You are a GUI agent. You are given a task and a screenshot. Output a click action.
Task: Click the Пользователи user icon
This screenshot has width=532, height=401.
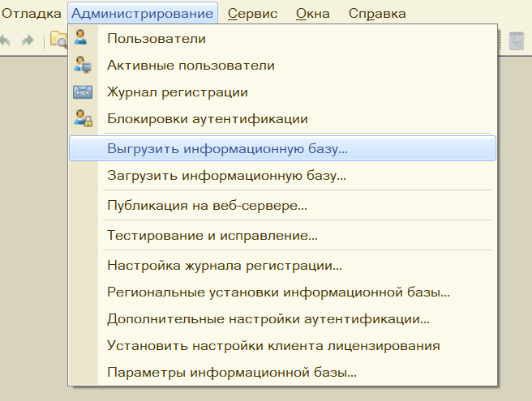click(81, 37)
